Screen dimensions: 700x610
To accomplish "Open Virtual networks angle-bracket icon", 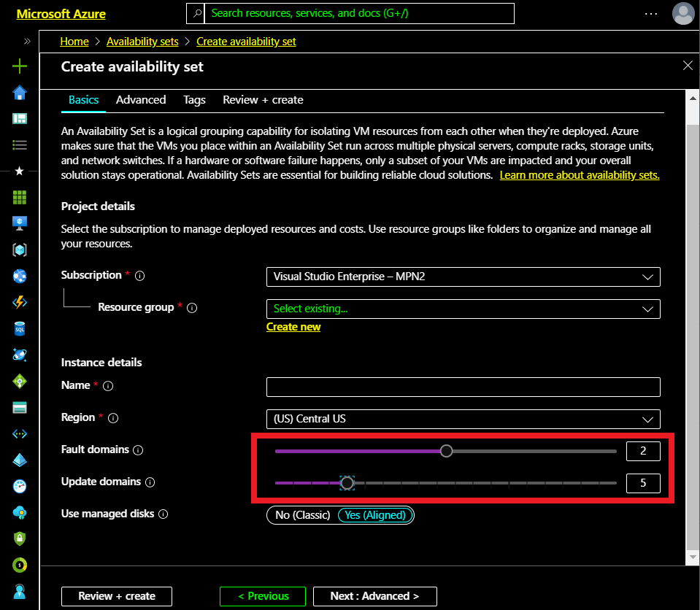I will (20, 433).
